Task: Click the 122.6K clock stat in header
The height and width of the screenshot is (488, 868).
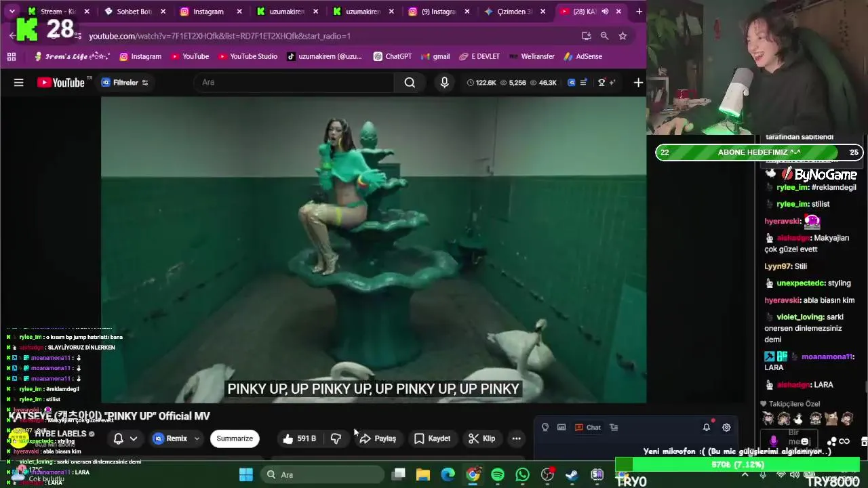Action: [481, 83]
